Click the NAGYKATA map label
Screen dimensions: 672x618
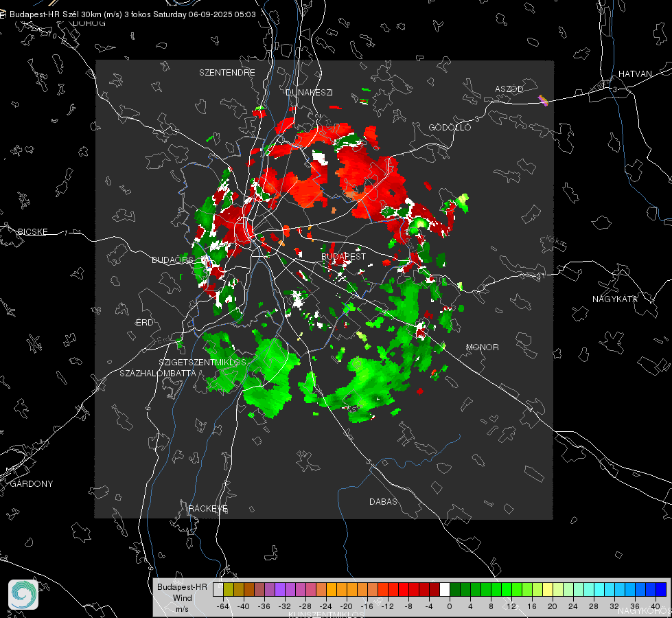pos(615,299)
